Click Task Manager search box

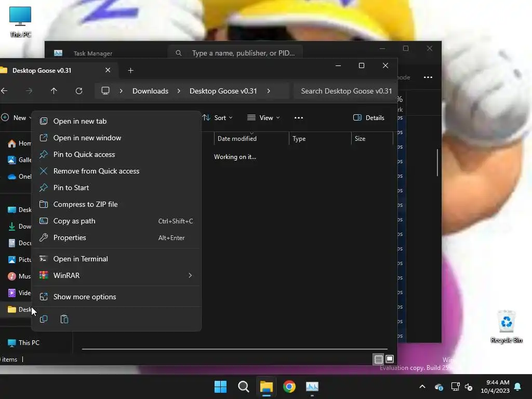coord(235,53)
